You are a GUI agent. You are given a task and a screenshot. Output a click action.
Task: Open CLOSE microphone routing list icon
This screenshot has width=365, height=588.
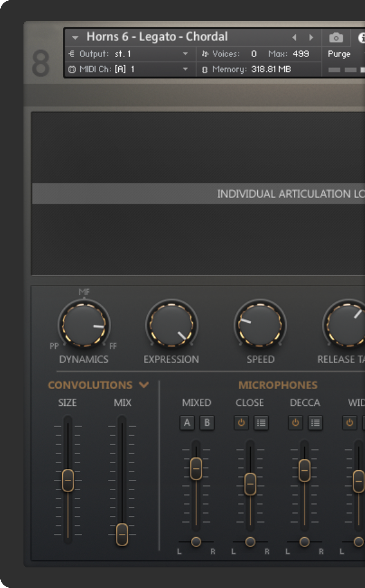coord(261,423)
